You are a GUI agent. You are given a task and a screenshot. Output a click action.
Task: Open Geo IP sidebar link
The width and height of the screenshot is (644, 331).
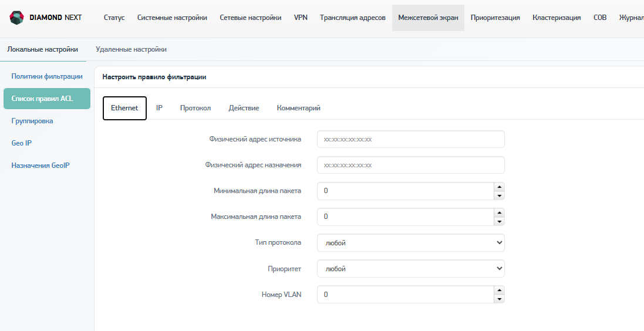pyautogui.click(x=21, y=143)
